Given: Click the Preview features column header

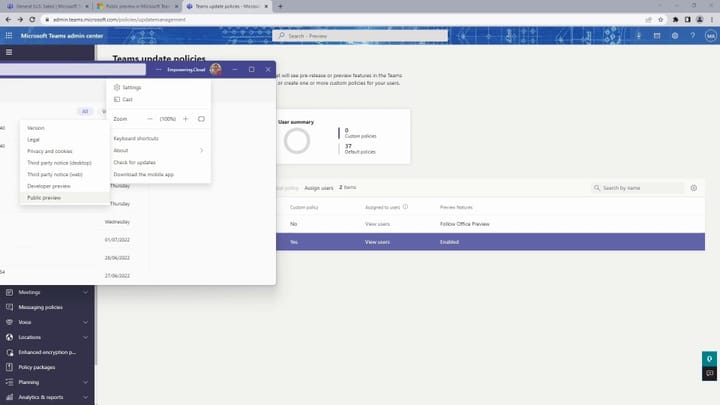Looking at the screenshot, I should point(456,208).
